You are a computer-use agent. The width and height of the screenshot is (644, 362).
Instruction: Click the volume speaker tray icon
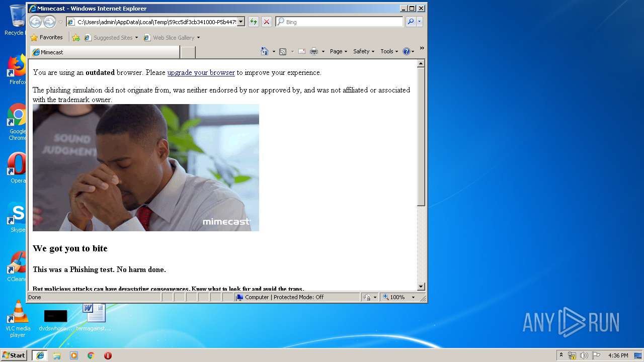tap(584, 355)
